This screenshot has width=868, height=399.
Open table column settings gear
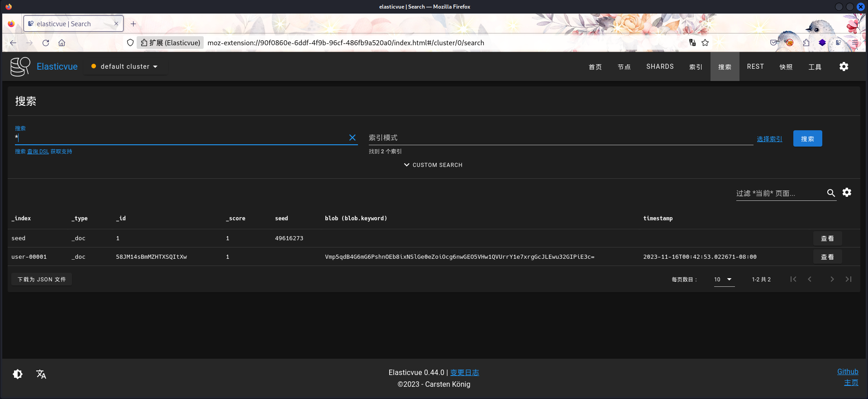847,192
